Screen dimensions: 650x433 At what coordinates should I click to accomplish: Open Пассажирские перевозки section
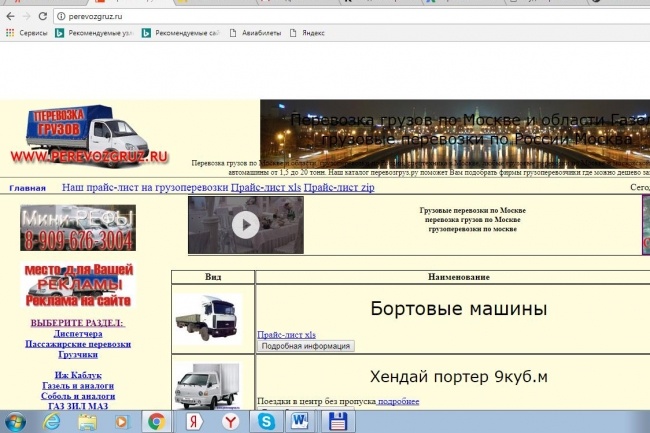[x=78, y=344]
